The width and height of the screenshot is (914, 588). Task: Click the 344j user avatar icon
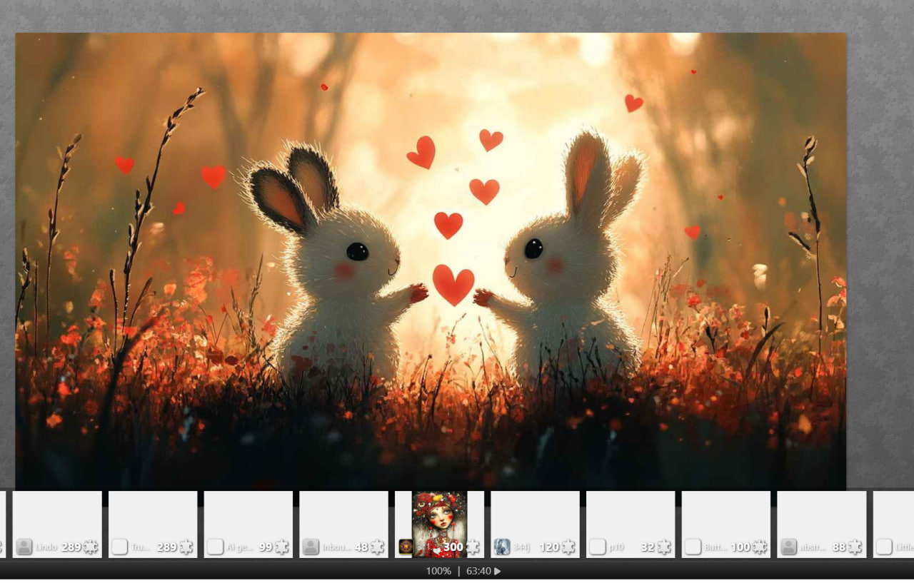pyautogui.click(x=502, y=547)
